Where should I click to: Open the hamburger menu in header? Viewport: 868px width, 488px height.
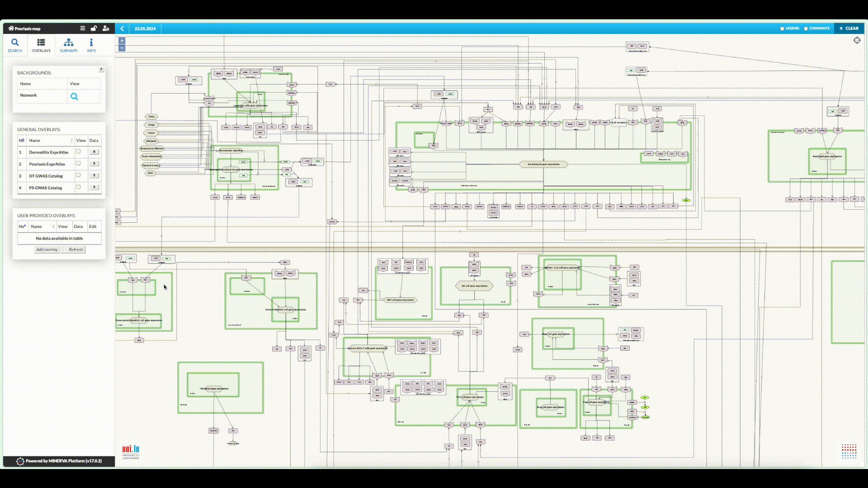click(x=82, y=28)
